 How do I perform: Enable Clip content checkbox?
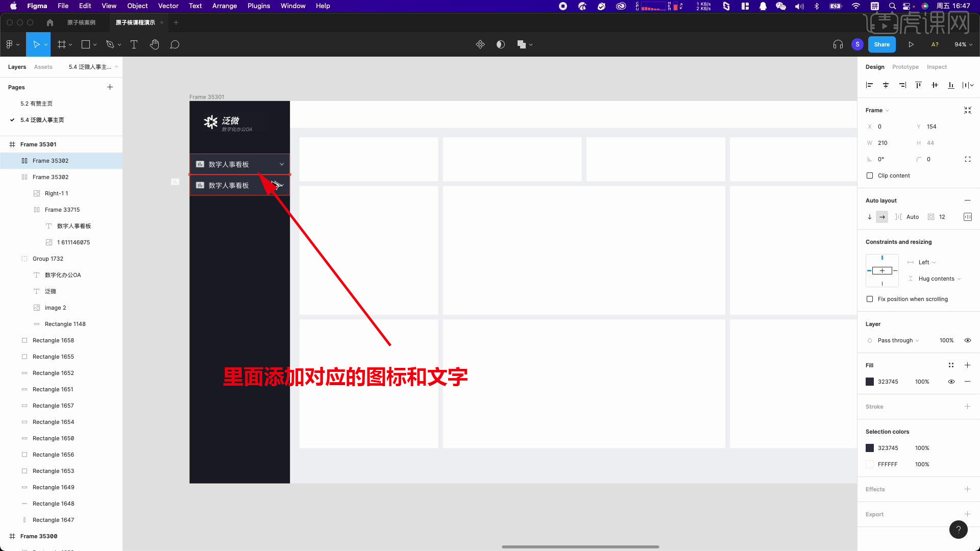click(x=870, y=176)
